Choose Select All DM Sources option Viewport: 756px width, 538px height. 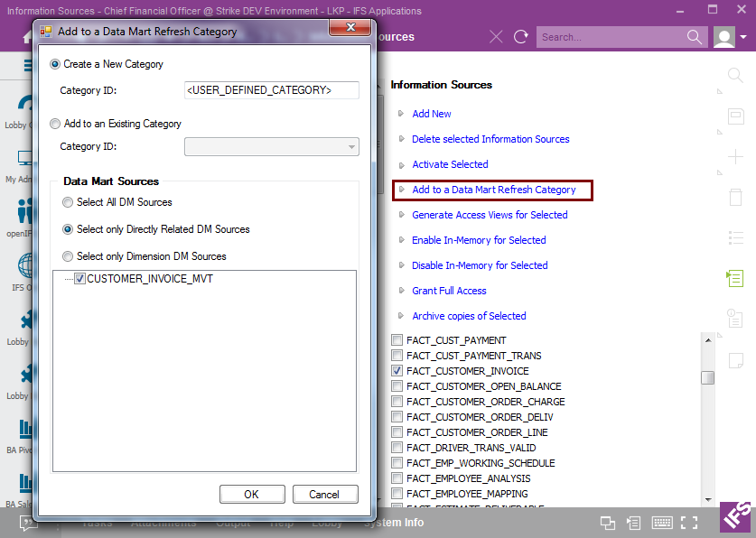68,202
